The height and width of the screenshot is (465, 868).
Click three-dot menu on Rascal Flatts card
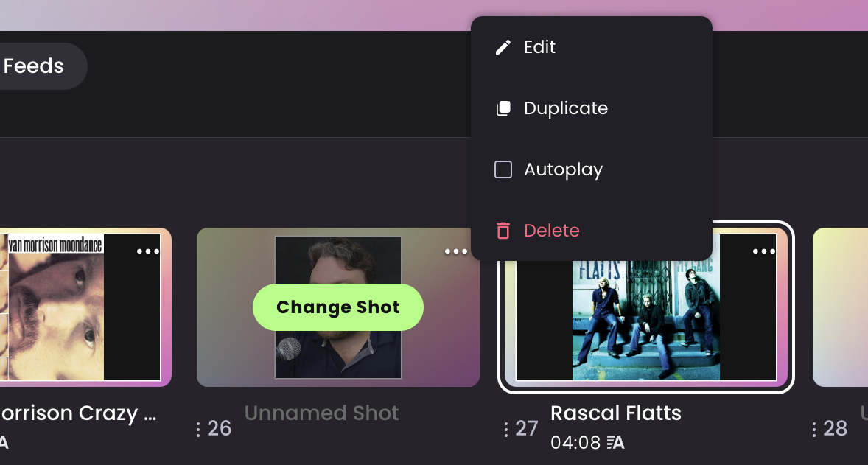coord(764,251)
